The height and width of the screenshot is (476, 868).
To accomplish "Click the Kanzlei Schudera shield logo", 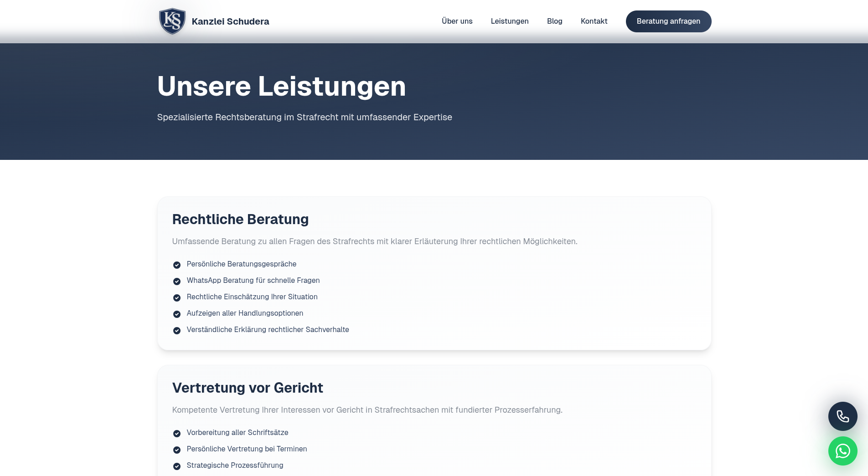I will tap(172, 21).
